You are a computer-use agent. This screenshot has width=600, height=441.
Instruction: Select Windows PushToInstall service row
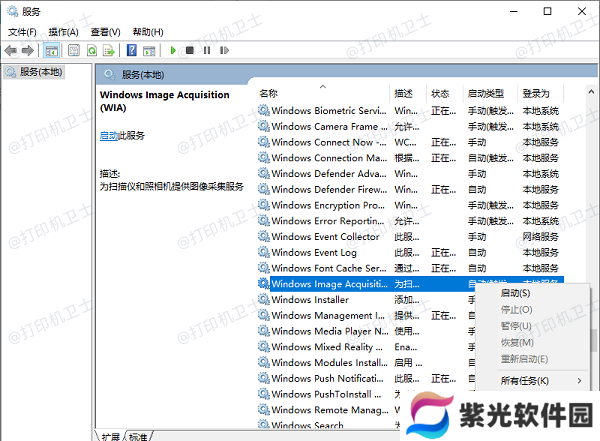[330, 394]
